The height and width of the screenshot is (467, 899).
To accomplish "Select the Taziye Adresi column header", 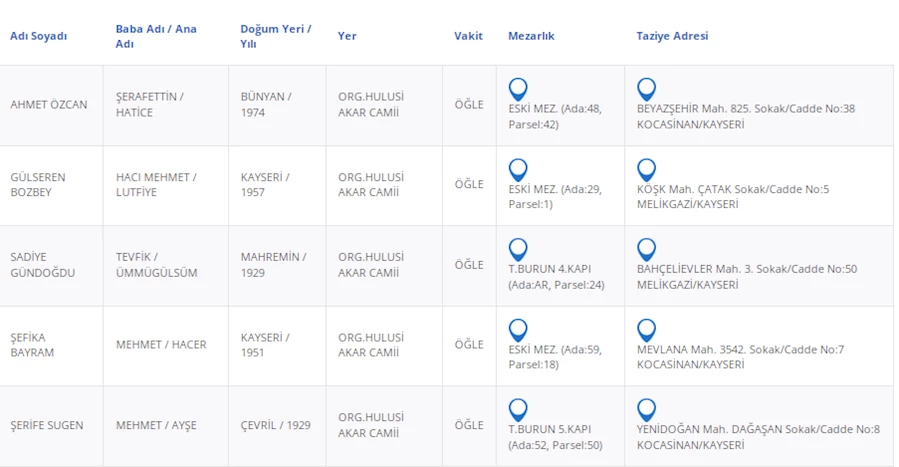I will tap(672, 36).
